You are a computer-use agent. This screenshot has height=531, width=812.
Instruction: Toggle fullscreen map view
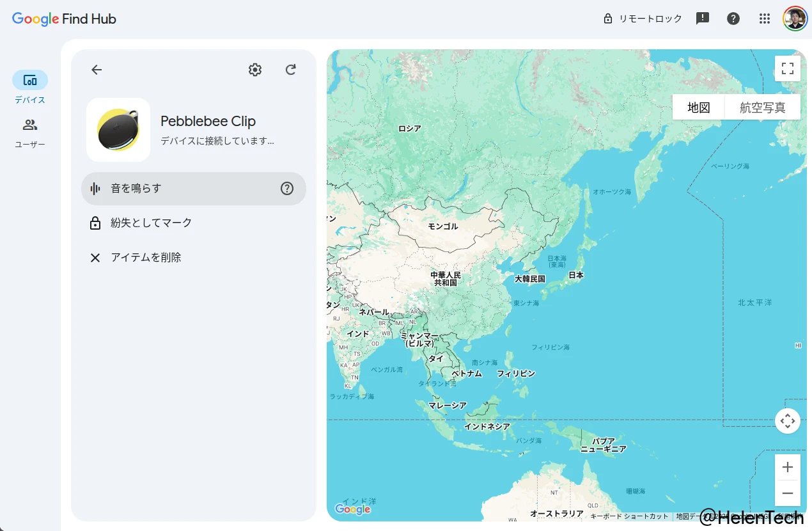(x=788, y=68)
